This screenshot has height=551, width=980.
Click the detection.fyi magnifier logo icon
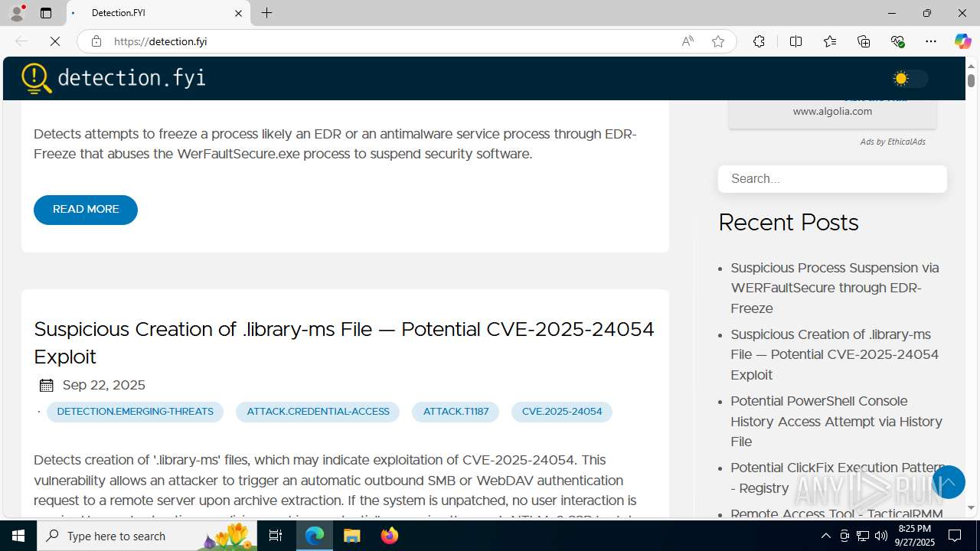[36, 78]
